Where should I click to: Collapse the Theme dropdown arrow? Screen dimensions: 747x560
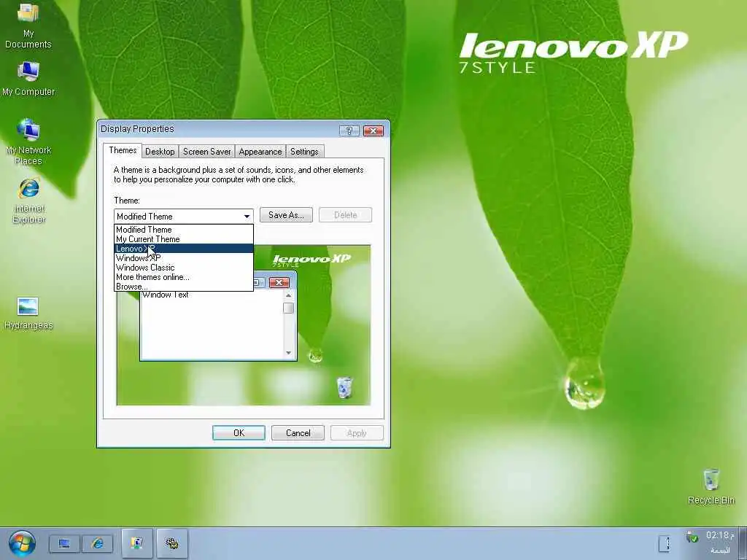point(247,216)
